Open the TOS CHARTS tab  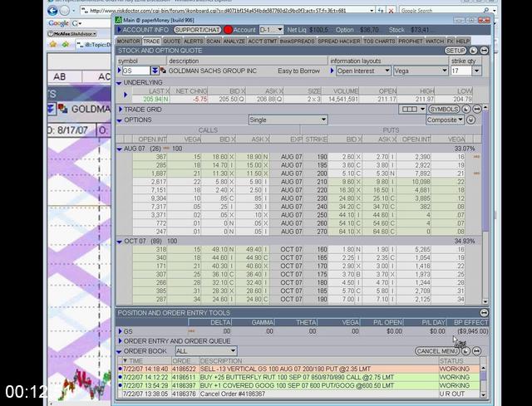pyautogui.click(x=379, y=41)
